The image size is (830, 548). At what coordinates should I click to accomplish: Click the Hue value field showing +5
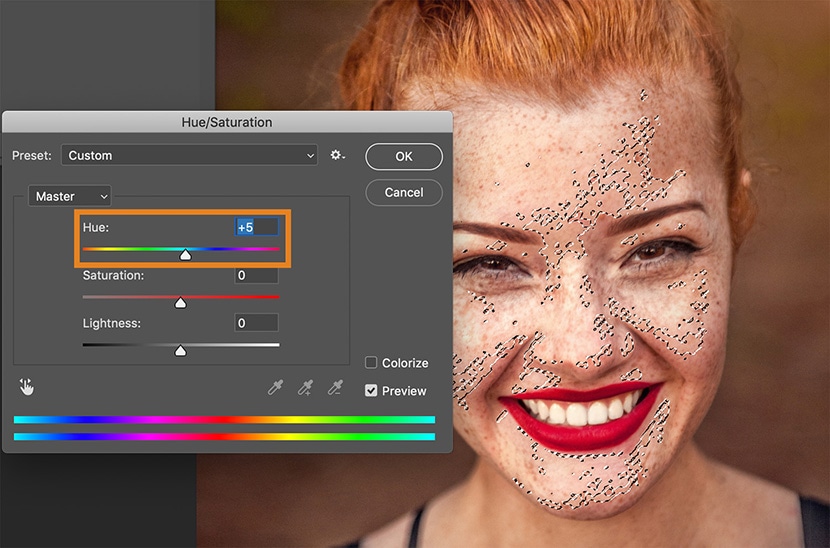point(256,227)
